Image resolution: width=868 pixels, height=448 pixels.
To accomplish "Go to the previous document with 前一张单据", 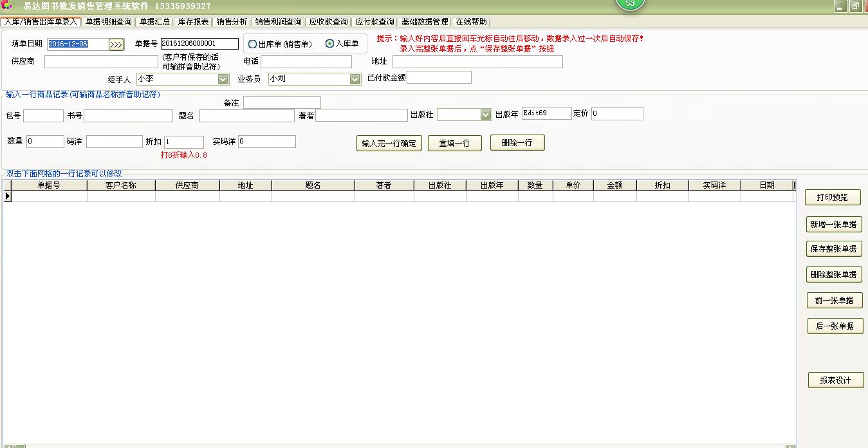I will [x=835, y=300].
